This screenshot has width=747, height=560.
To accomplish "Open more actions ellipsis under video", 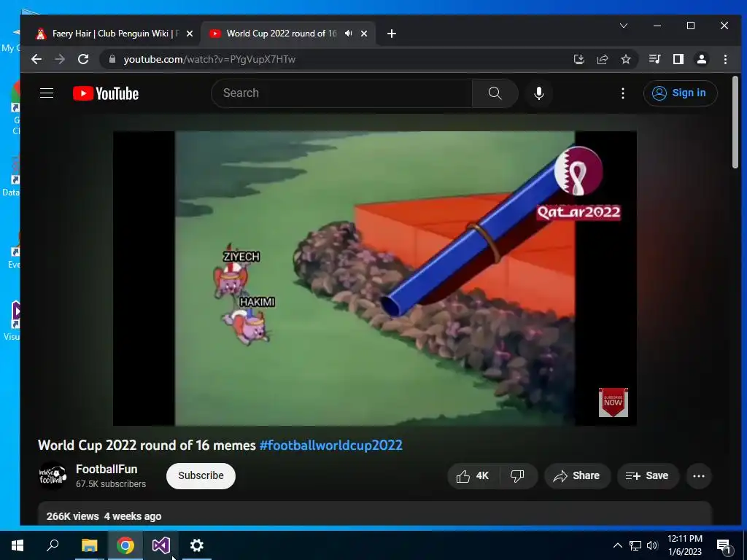I will click(x=698, y=475).
